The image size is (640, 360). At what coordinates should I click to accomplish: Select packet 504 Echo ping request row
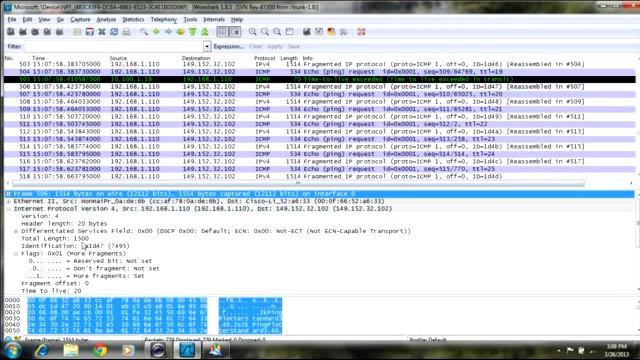(320, 72)
